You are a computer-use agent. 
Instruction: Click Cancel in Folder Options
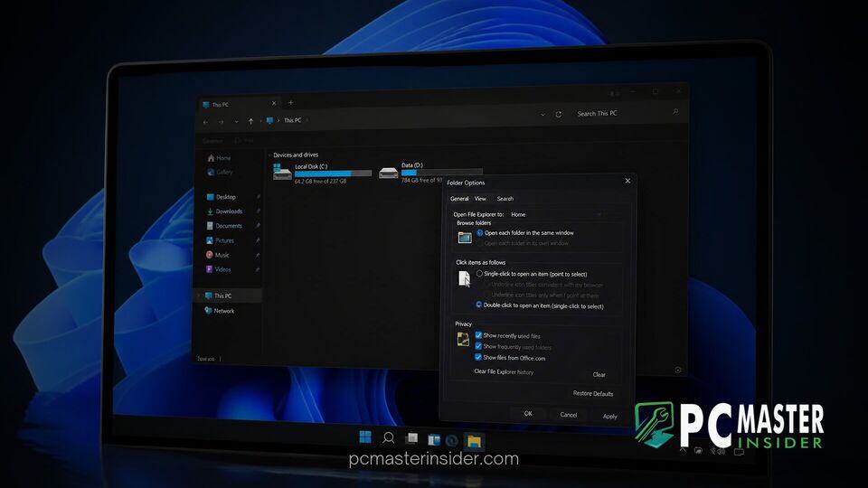569,415
